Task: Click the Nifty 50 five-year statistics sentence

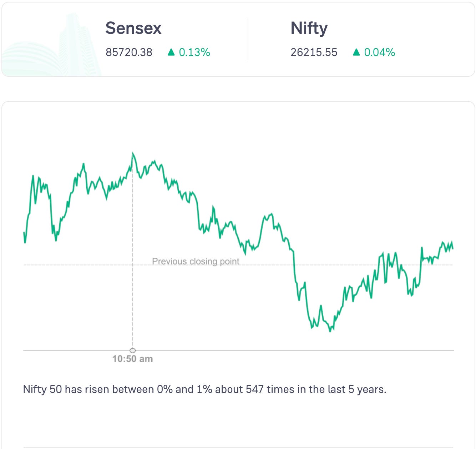Action: [204, 389]
